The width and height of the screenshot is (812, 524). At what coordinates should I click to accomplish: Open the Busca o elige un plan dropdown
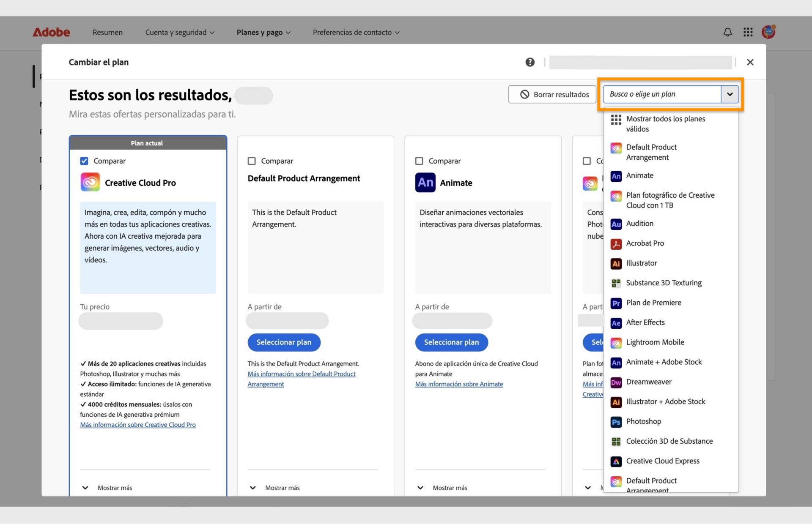730,94
